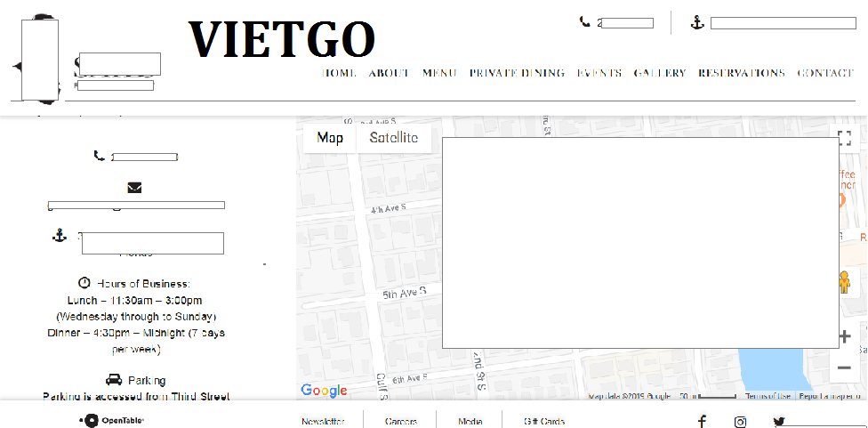
Task: Click 'Parking is accessed from Third Street' text
Action: (136, 397)
